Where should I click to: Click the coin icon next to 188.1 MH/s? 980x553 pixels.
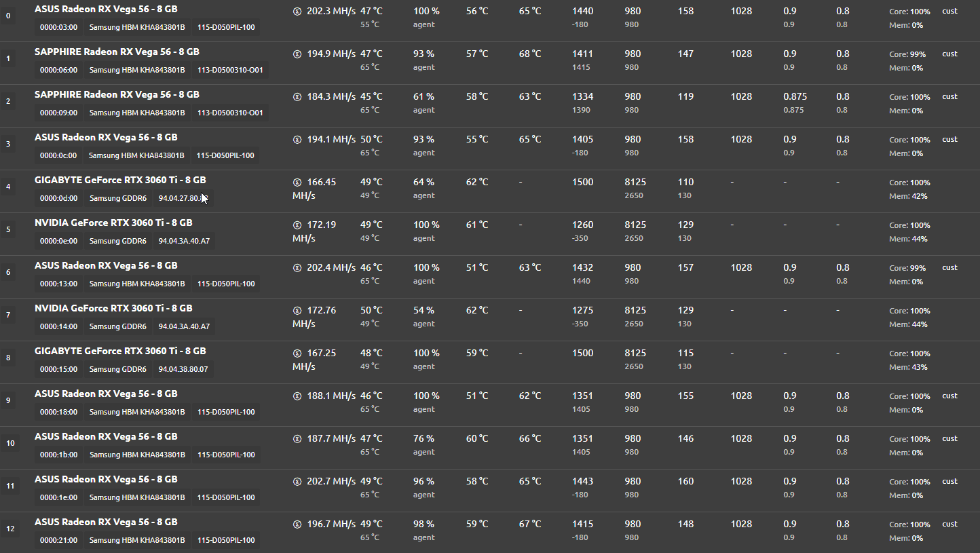pyautogui.click(x=297, y=396)
